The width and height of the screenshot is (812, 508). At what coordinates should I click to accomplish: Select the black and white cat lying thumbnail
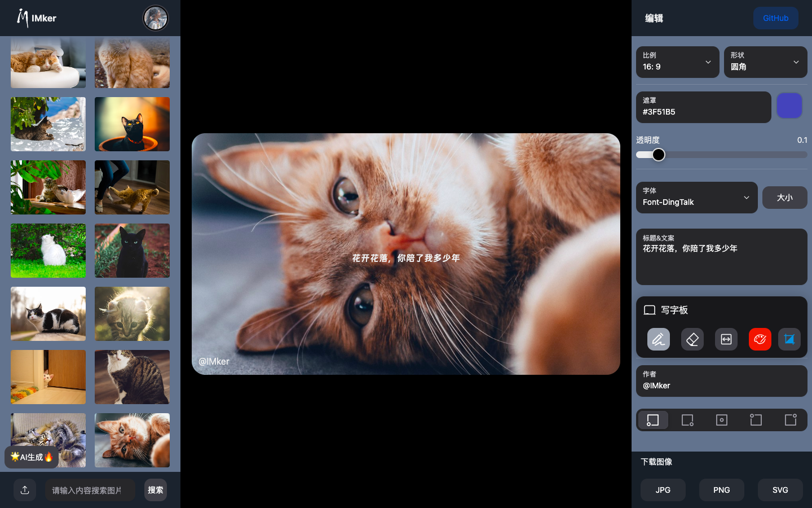pos(48,314)
